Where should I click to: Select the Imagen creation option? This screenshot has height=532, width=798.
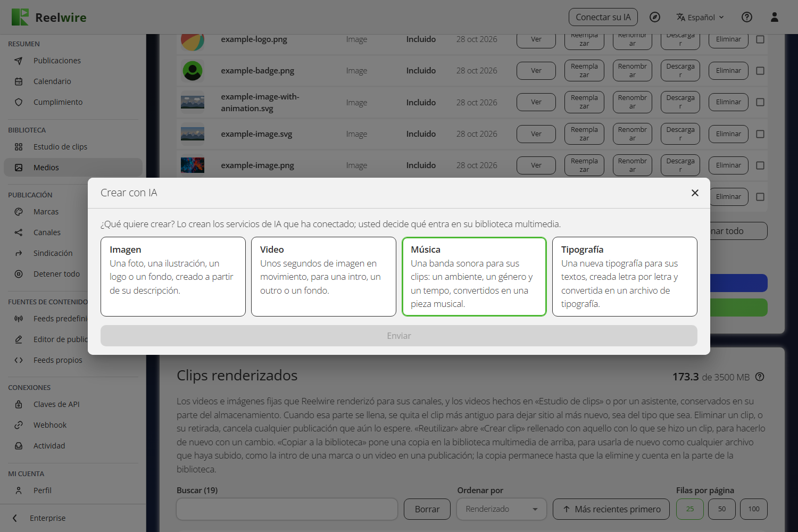173,277
